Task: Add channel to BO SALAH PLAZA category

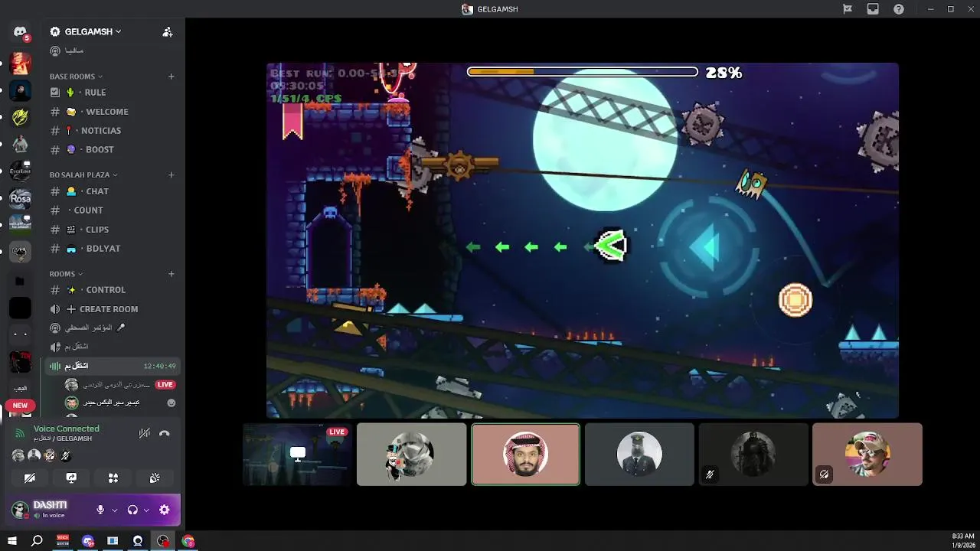Action: (171, 174)
